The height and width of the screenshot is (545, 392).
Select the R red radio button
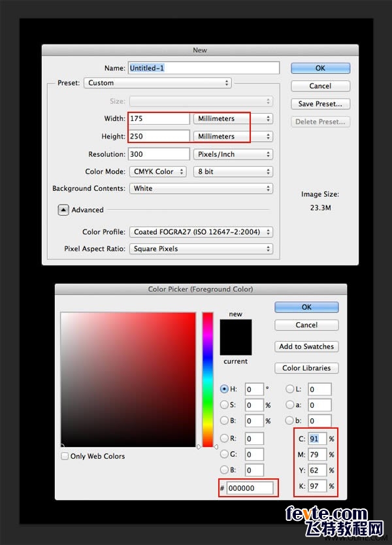[224, 438]
